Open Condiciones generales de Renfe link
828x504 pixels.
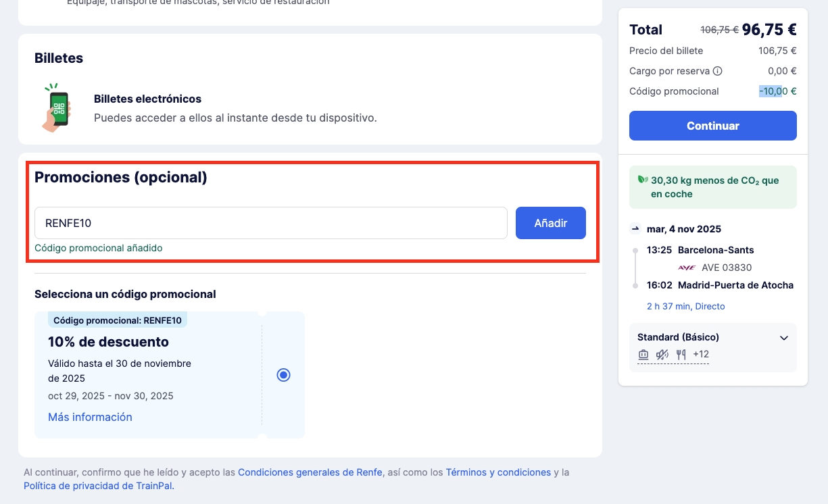click(x=310, y=472)
